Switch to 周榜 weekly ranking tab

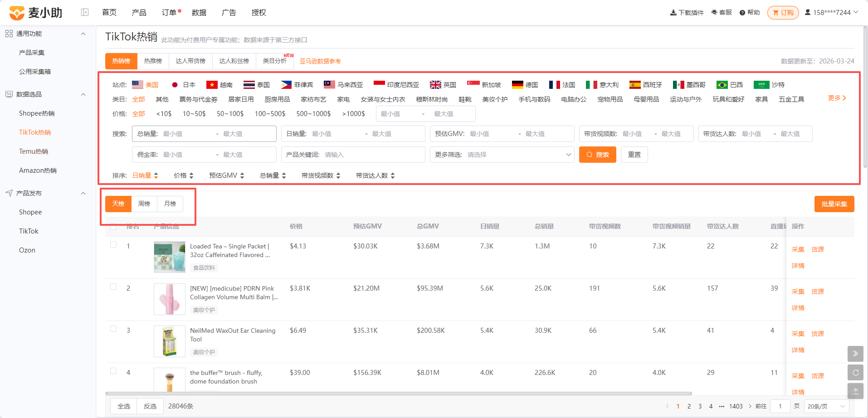[x=144, y=204]
